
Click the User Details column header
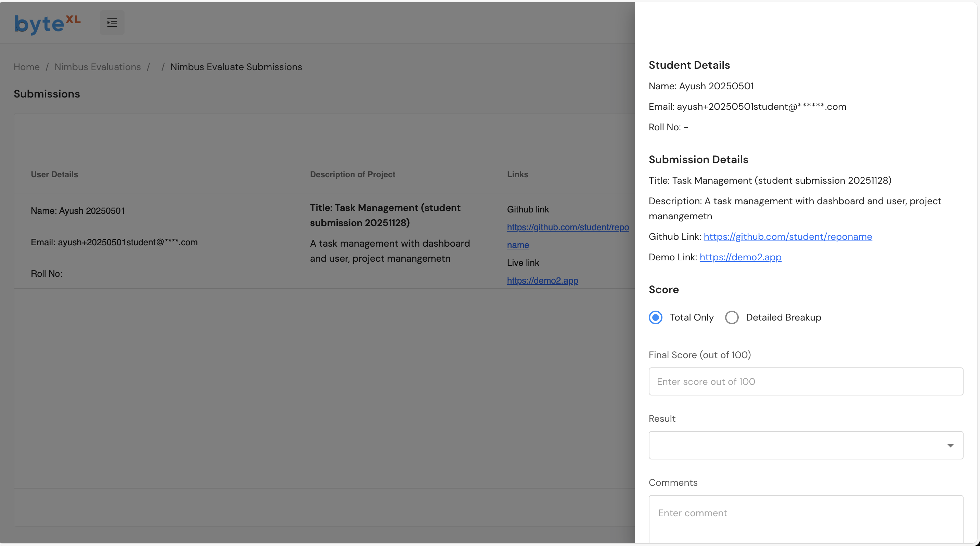click(54, 174)
